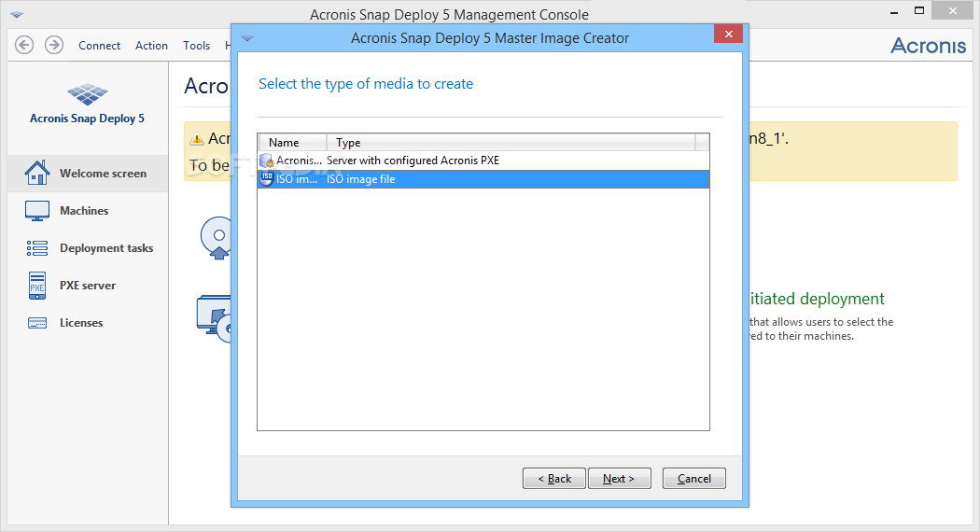Click the Next button in wizard
980x532 pixels.
(620, 478)
